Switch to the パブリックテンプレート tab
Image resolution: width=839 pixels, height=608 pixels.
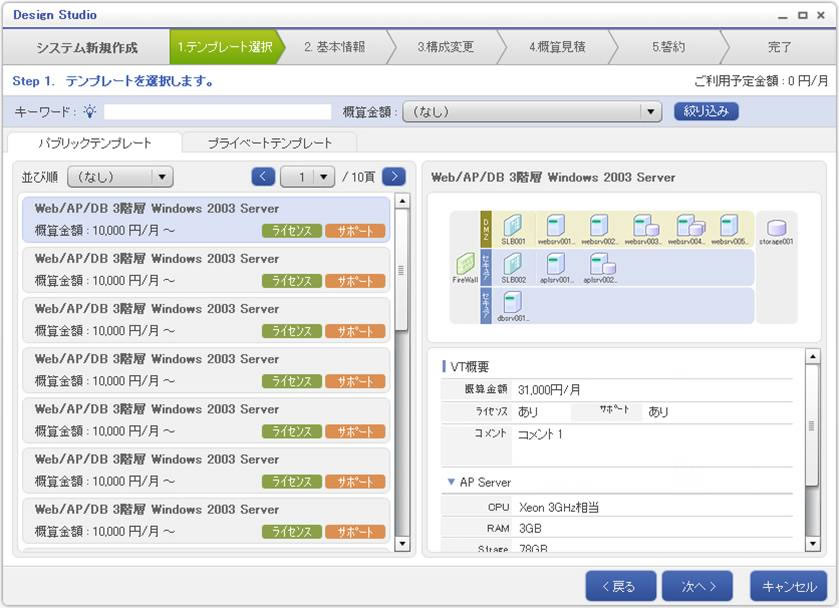94,143
